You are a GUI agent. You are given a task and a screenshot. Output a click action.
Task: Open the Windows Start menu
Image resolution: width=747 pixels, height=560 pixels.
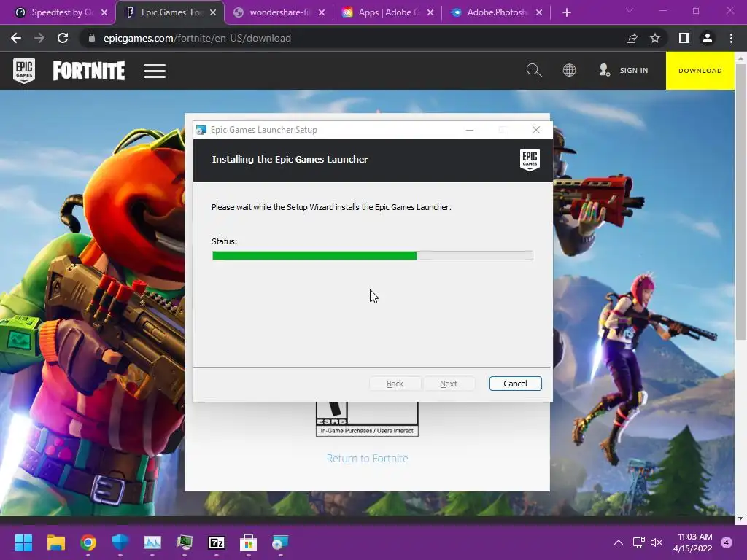coord(23,542)
